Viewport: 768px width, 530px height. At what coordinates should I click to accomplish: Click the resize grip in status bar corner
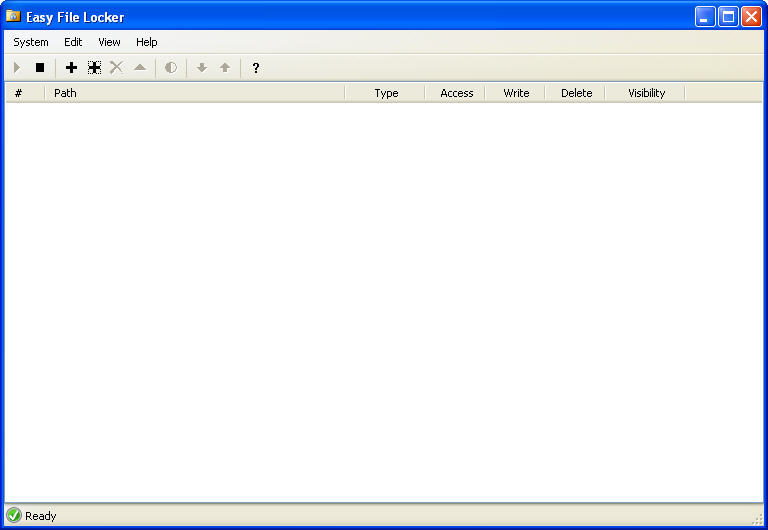tap(758, 520)
